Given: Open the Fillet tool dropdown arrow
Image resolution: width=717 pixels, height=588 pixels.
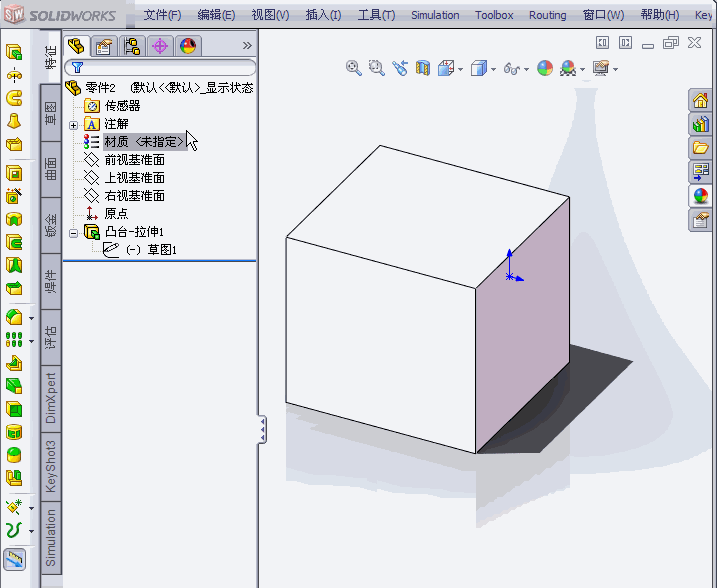Looking at the screenshot, I should coord(32,318).
